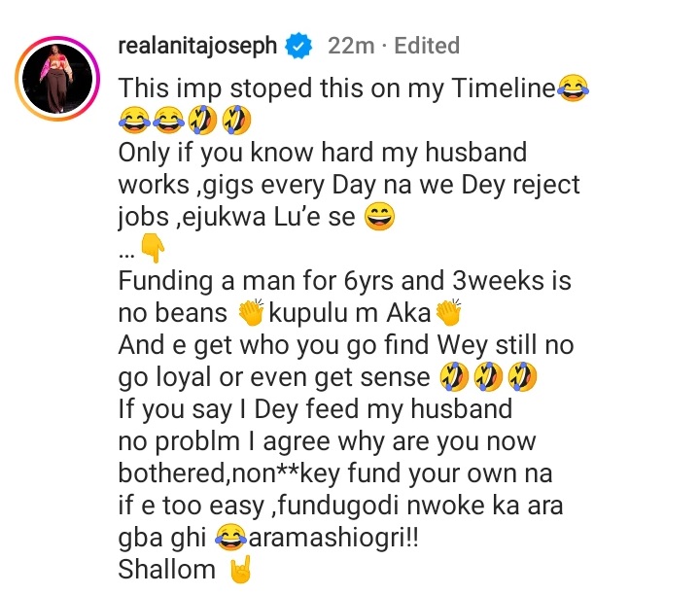Click the blue verified badge icon
The image size is (700, 595).
[x=298, y=46]
